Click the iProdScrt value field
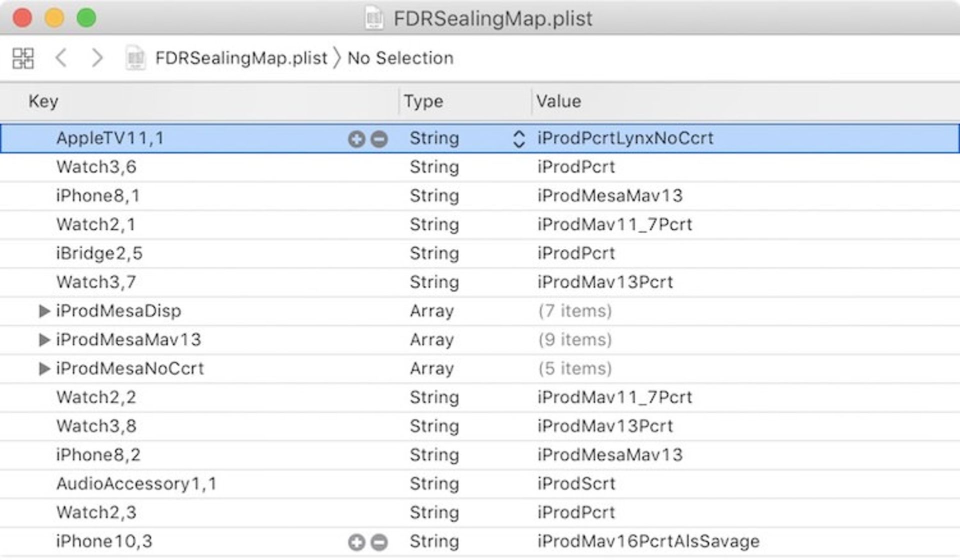Viewport: 960px width, 560px height. (576, 484)
